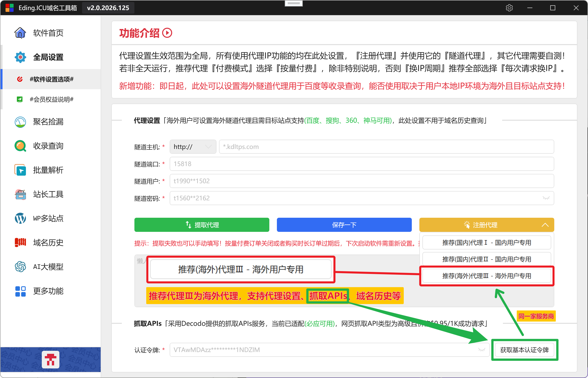Open AI大模型 sidebar icon
Image resolution: width=588 pixels, height=378 pixels.
click(x=20, y=267)
